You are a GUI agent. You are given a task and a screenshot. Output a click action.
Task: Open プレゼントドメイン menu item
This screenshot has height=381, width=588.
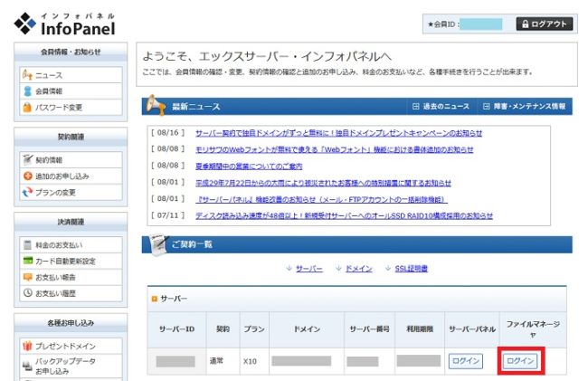(x=71, y=346)
